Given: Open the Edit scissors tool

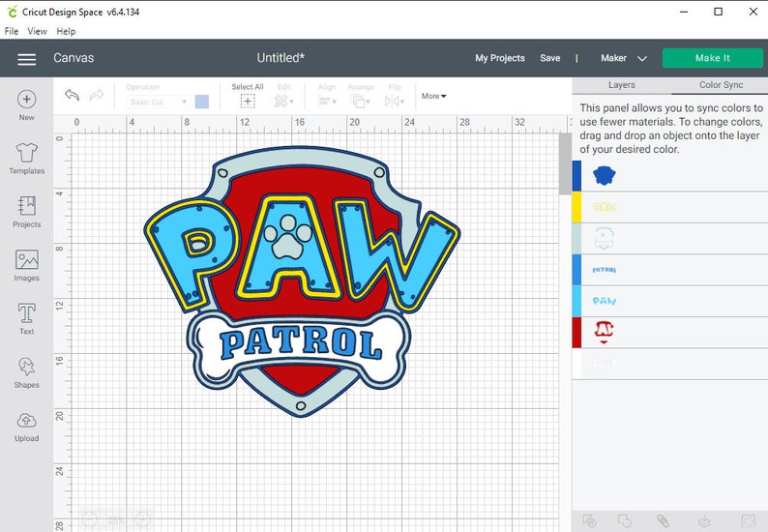Looking at the screenshot, I should [283, 102].
